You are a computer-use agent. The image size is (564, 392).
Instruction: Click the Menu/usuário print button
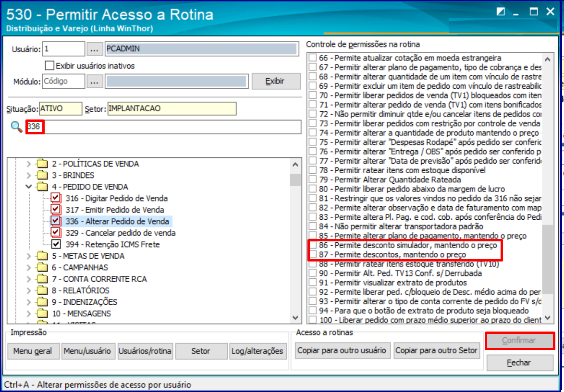tap(88, 351)
